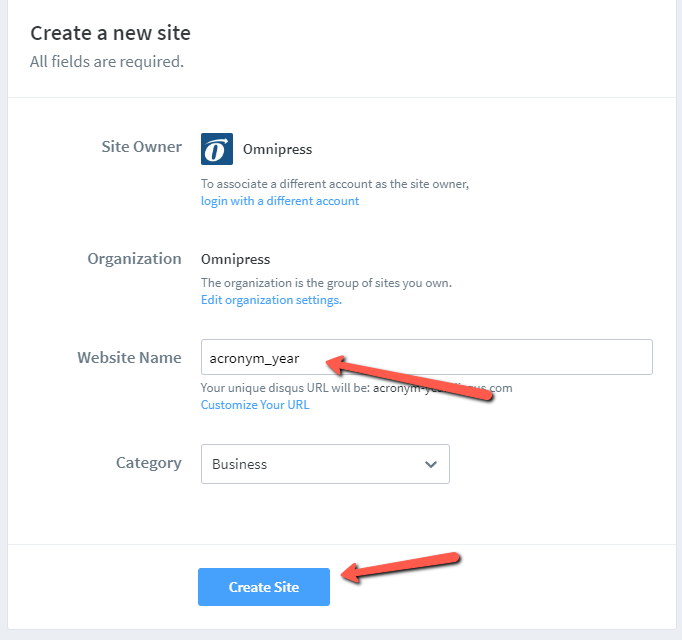The width and height of the screenshot is (682, 640).
Task: Open the login with a different account link
Action: [x=279, y=201]
